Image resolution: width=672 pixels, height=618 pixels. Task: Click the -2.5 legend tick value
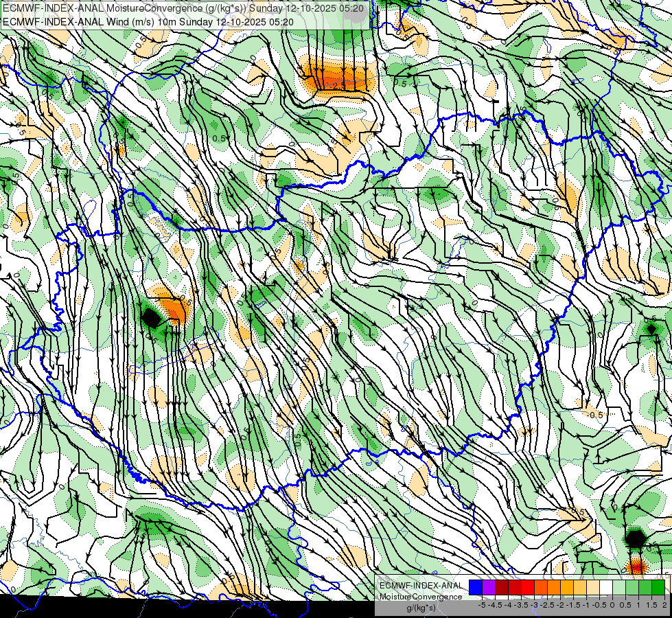(x=547, y=605)
